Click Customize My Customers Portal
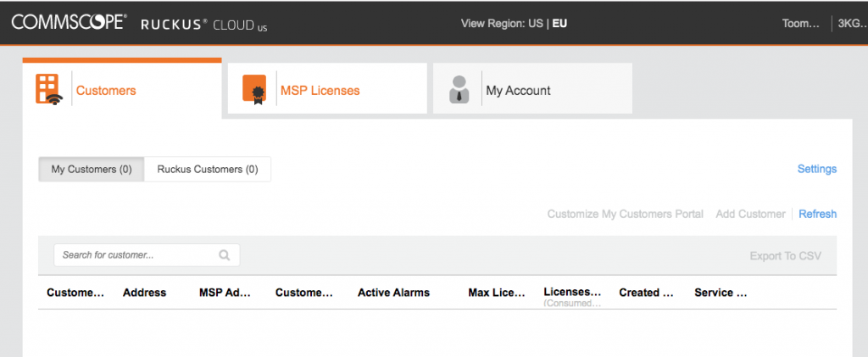 (625, 214)
